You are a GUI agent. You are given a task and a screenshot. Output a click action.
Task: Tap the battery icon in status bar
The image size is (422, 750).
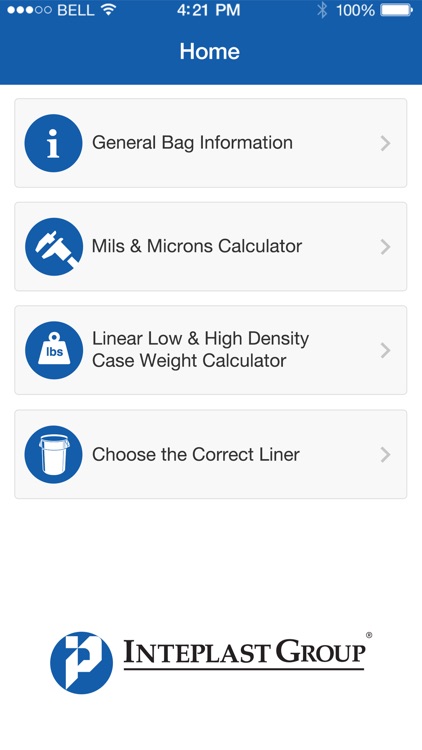tap(397, 10)
